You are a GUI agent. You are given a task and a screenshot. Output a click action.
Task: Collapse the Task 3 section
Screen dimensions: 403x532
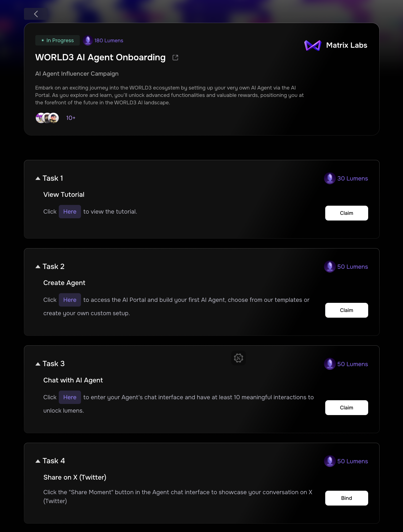[38, 364]
